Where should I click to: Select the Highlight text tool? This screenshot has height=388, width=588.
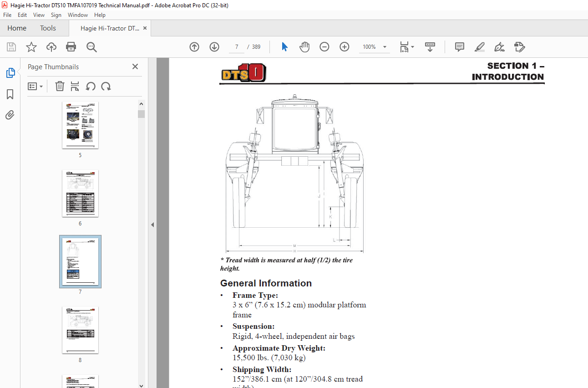tap(479, 47)
